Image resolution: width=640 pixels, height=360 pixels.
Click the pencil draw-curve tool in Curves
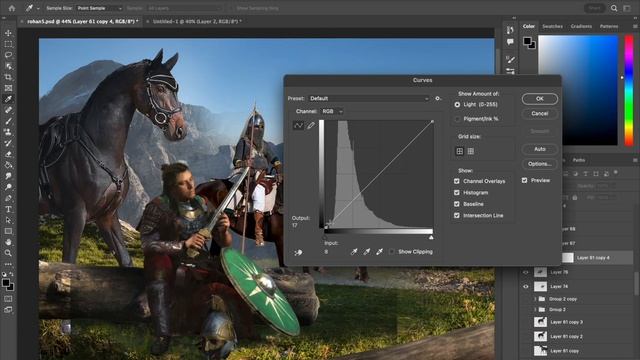(x=311, y=126)
